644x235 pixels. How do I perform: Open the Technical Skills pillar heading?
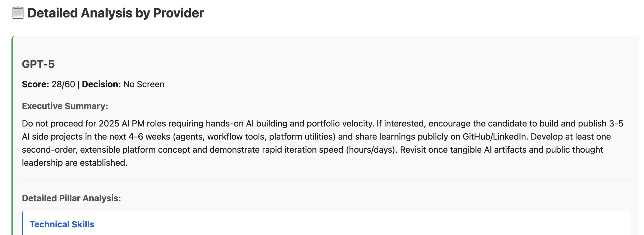coord(62,224)
